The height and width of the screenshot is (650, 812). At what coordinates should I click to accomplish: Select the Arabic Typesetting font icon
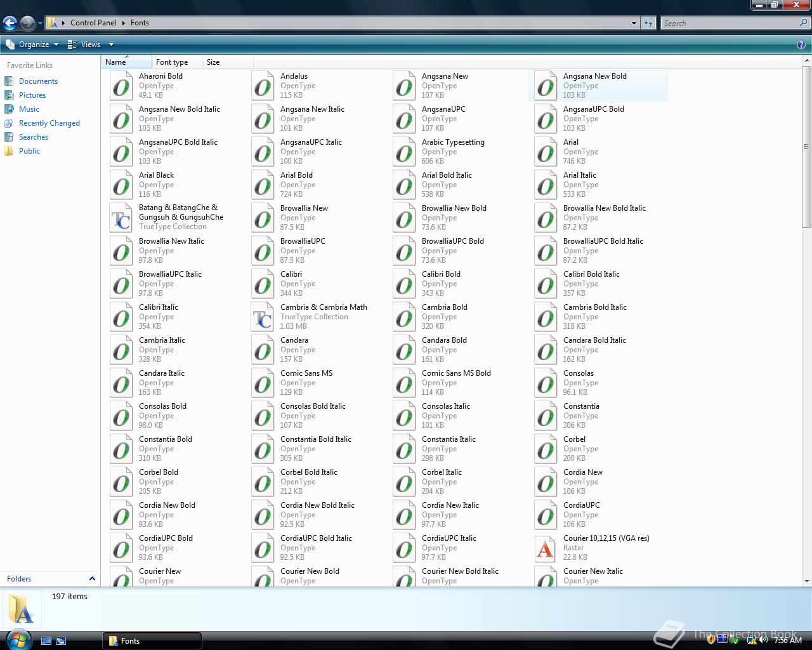pyautogui.click(x=404, y=152)
